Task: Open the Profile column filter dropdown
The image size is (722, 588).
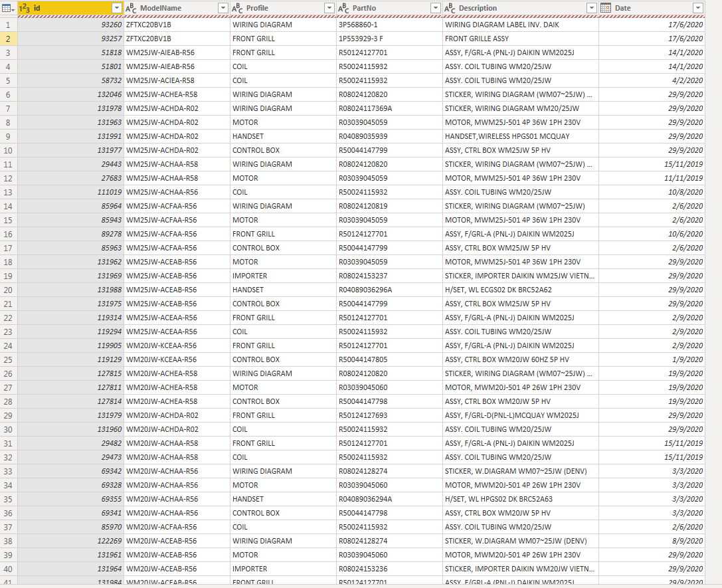Action: [x=329, y=8]
